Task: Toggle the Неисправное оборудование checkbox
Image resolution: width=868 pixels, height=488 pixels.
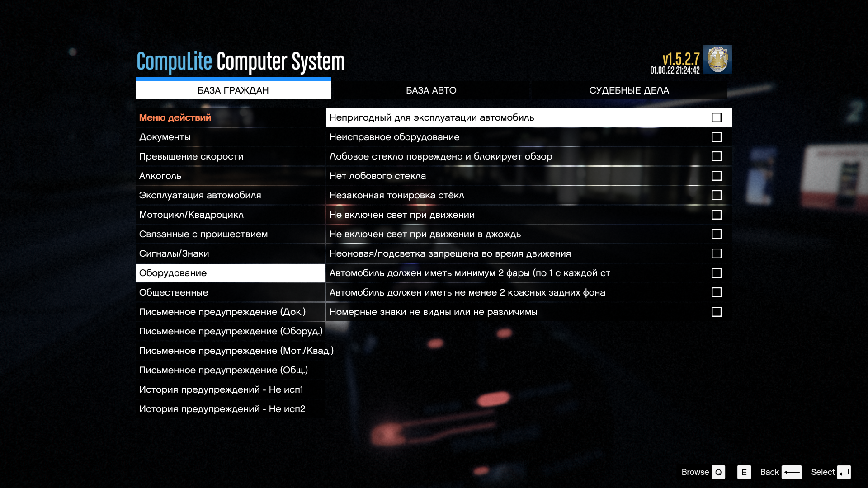Action: point(716,137)
